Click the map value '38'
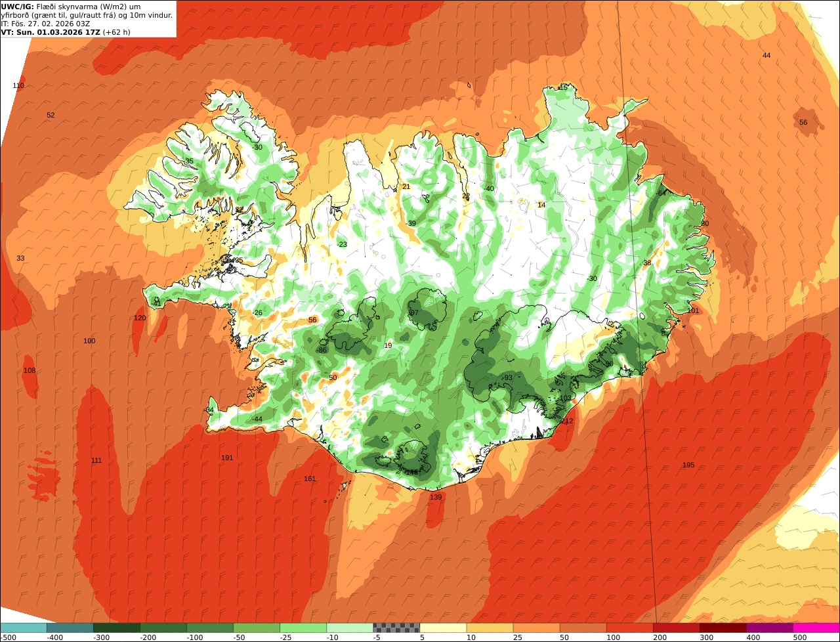The image size is (840, 642). 647,263
